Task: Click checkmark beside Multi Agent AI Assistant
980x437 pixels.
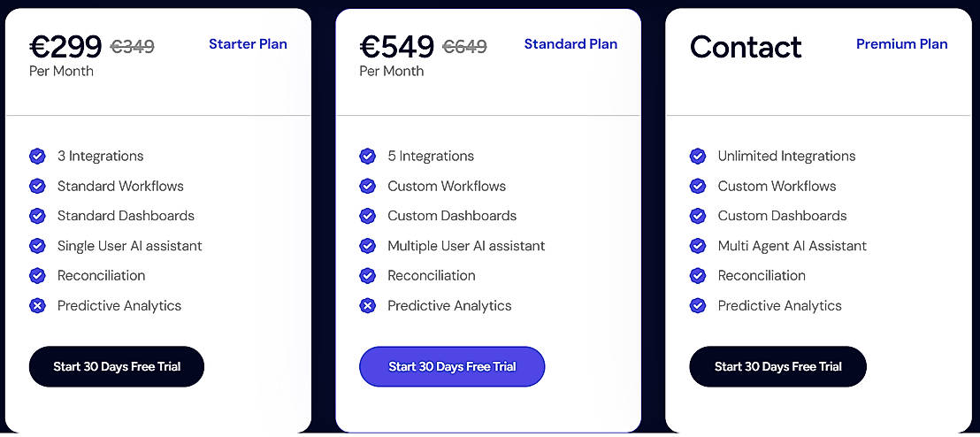Action: point(698,246)
